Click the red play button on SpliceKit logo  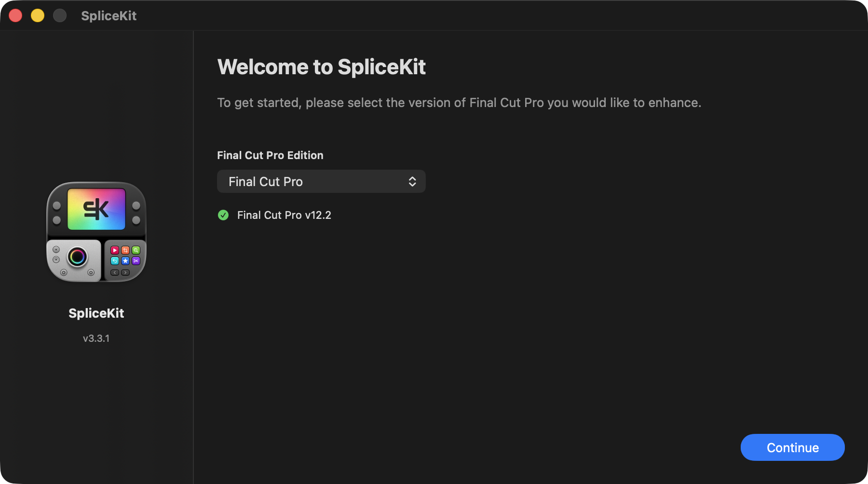pyautogui.click(x=115, y=250)
